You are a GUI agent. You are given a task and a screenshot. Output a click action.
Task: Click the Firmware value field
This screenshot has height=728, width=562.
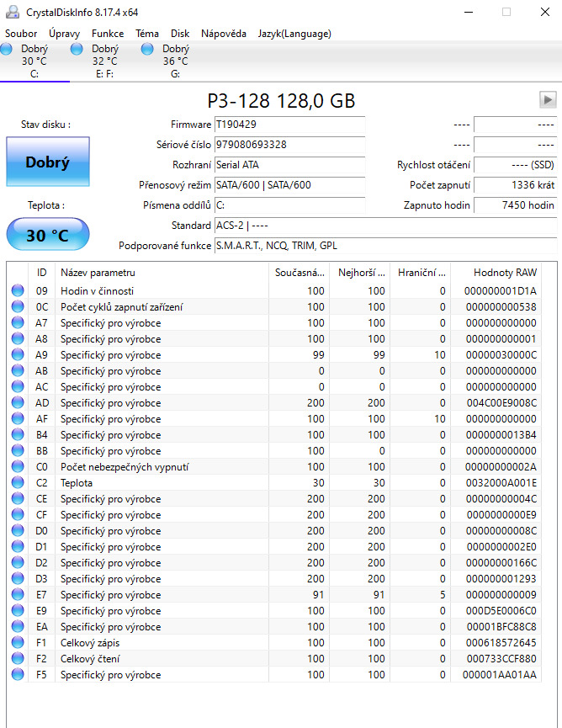pyautogui.click(x=289, y=125)
